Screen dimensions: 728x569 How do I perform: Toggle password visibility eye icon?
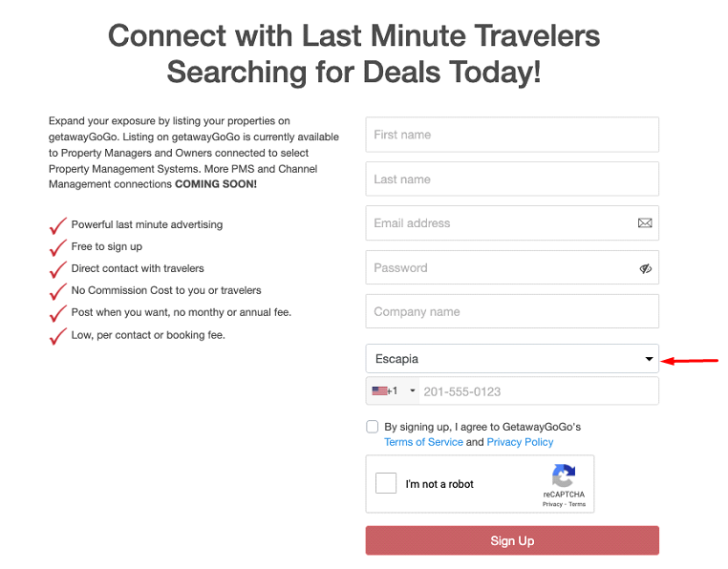click(x=645, y=268)
